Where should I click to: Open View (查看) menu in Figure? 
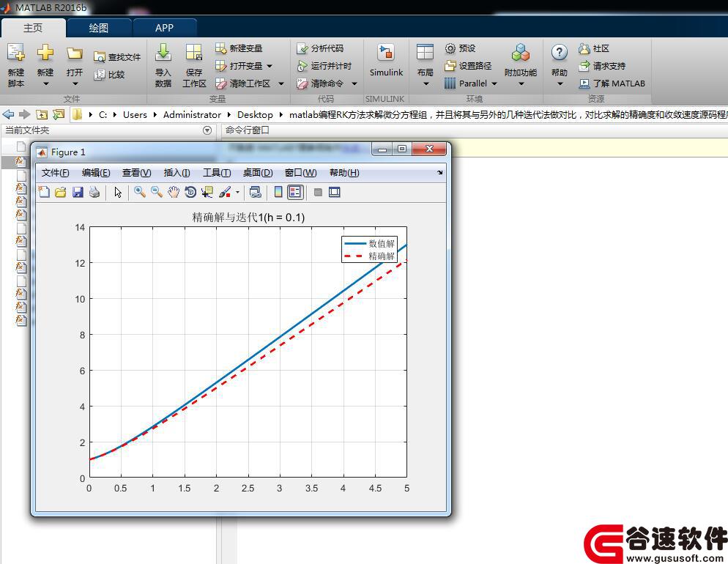click(136, 173)
